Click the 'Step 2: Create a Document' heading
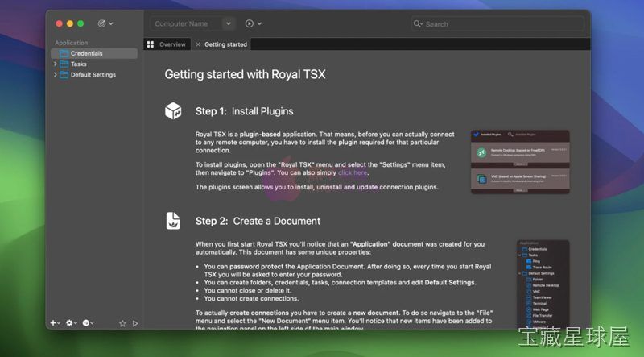 [x=258, y=221]
